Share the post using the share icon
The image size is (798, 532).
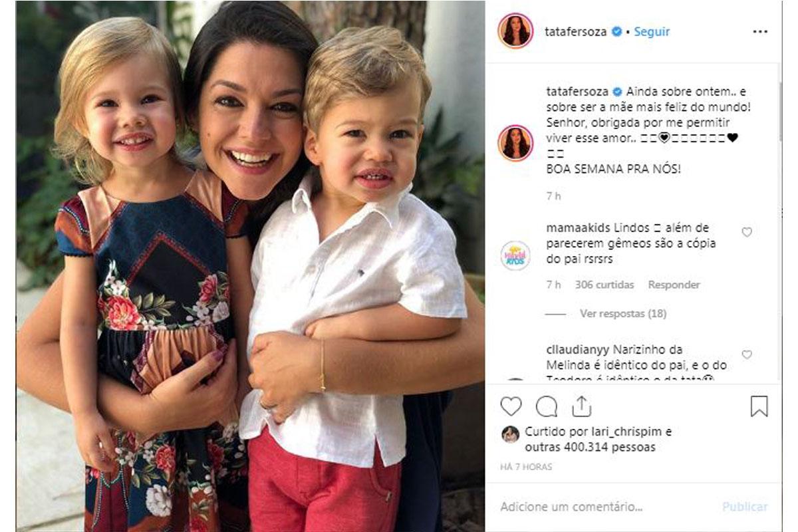pyautogui.click(x=581, y=406)
